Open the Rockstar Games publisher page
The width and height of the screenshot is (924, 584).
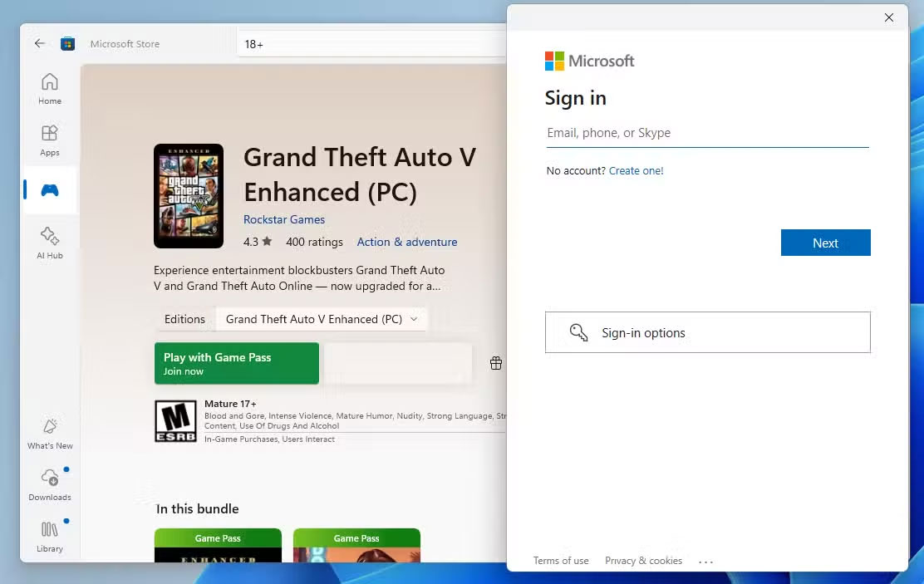(x=284, y=219)
